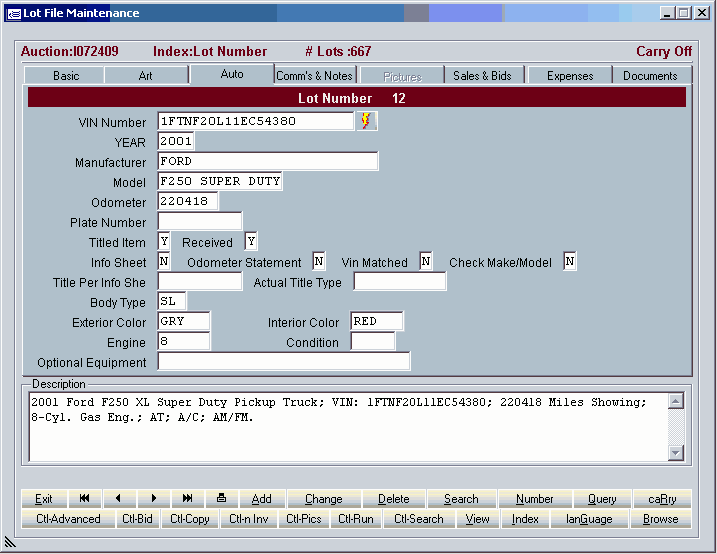
Task: Click the Optional Equipment field
Action: pyautogui.click(x=284, y=361)
